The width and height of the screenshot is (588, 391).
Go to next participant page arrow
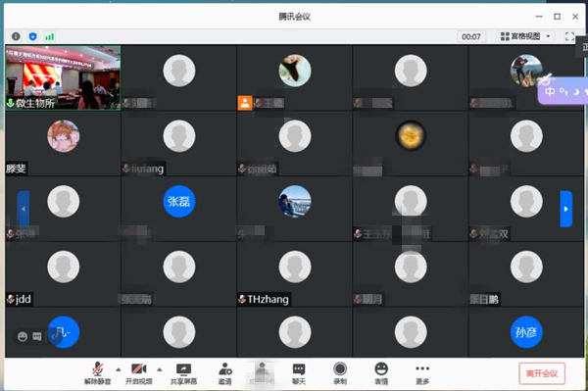(x=565, y=209)
